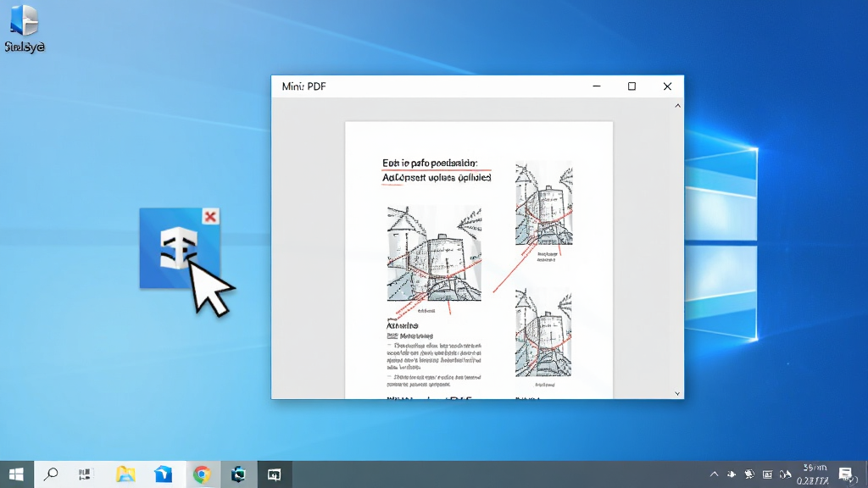This screenshot has height=488, width=868.
Task: Click the keyboard input tray icon
Action: tap(767, 474)
